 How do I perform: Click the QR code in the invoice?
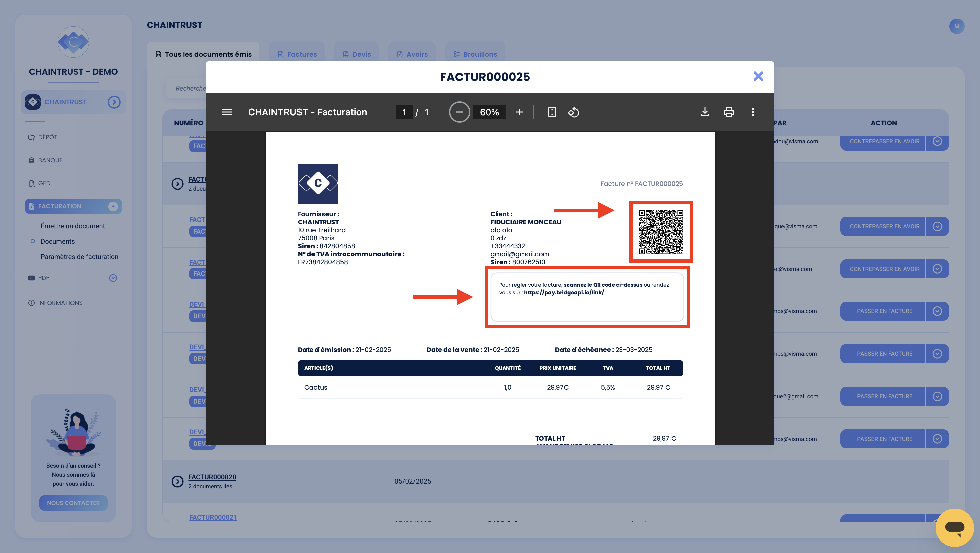[661, 232]
